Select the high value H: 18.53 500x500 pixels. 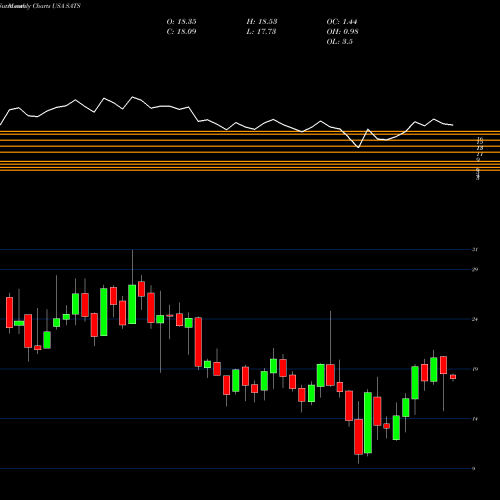point(262,22)
